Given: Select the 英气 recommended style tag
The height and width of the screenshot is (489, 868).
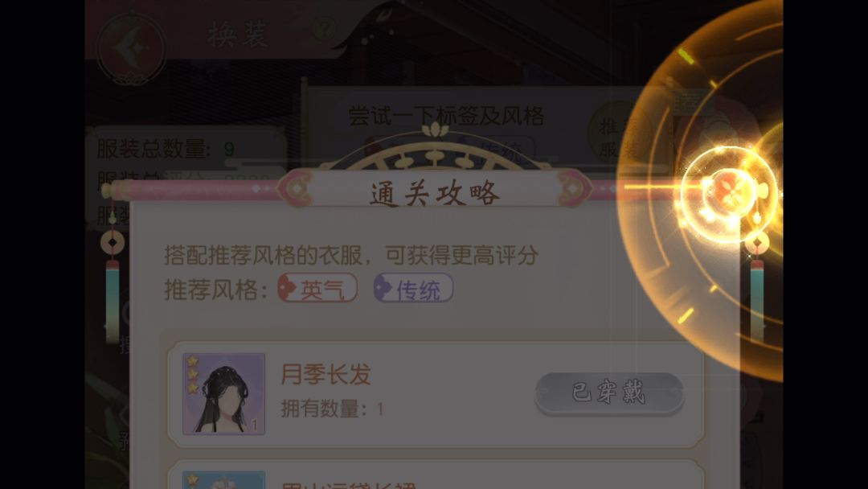Looking at the screenshot, I should coord(317,288).
